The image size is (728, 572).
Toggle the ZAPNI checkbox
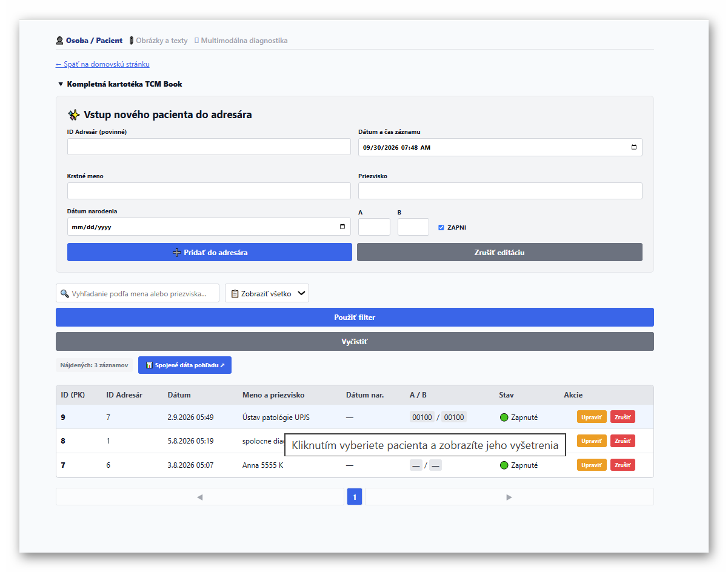[x=441, y=228]
